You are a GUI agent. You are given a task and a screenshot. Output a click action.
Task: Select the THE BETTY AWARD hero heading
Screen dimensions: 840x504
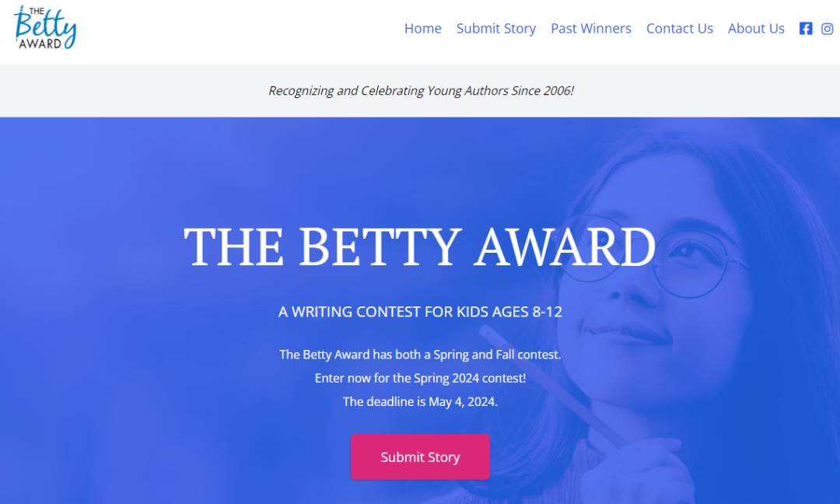[x=420, y=247]
